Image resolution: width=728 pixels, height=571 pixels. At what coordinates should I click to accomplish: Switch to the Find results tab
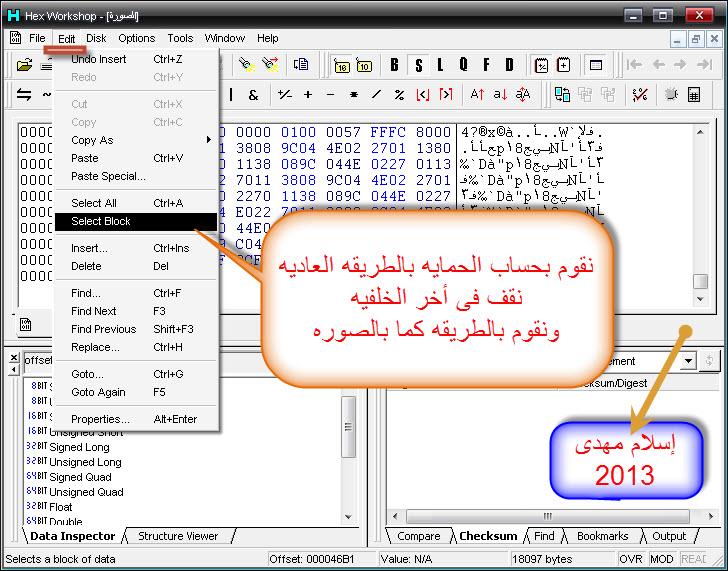[x=544, y=536]
